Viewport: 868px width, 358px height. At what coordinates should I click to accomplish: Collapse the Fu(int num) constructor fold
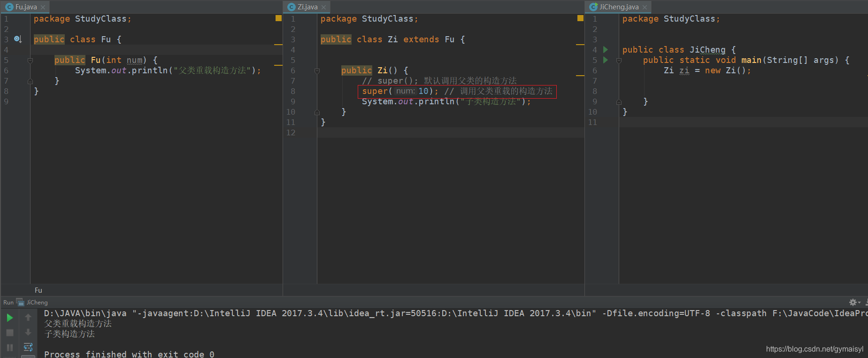pos(30,60)
